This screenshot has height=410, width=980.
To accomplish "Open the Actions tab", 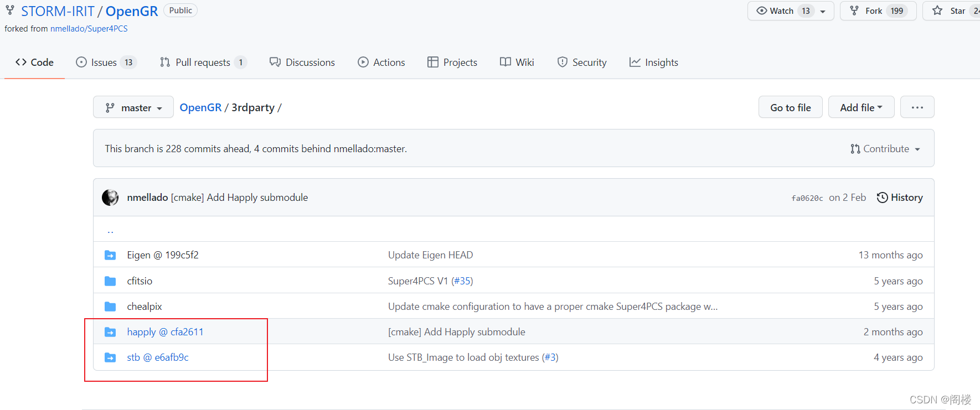I will (381, 63).
